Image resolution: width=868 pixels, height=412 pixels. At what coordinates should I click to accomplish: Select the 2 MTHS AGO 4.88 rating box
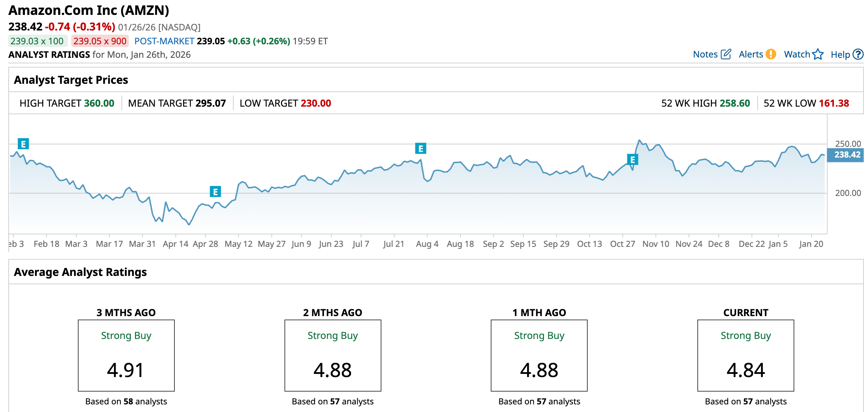click(x=333, y=356)
